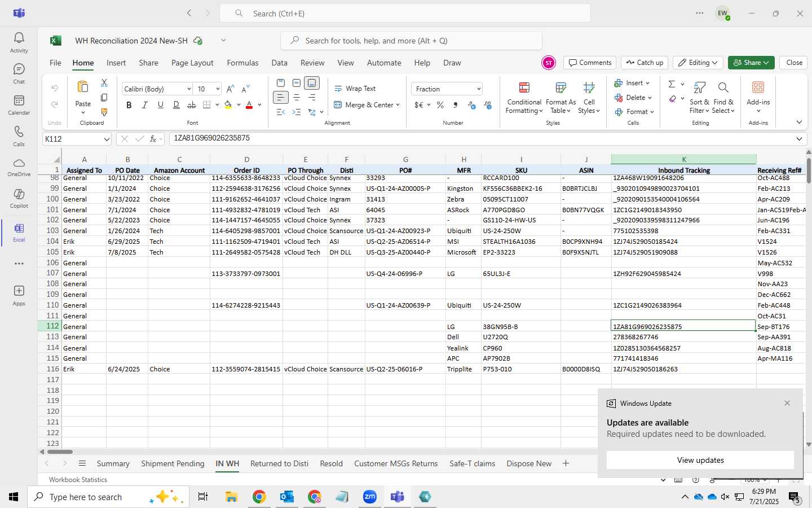This screenshot has height=508, width=812.
Task: Click the Close button beside Share
Action: pyautogui.click(x=794, y=63)
